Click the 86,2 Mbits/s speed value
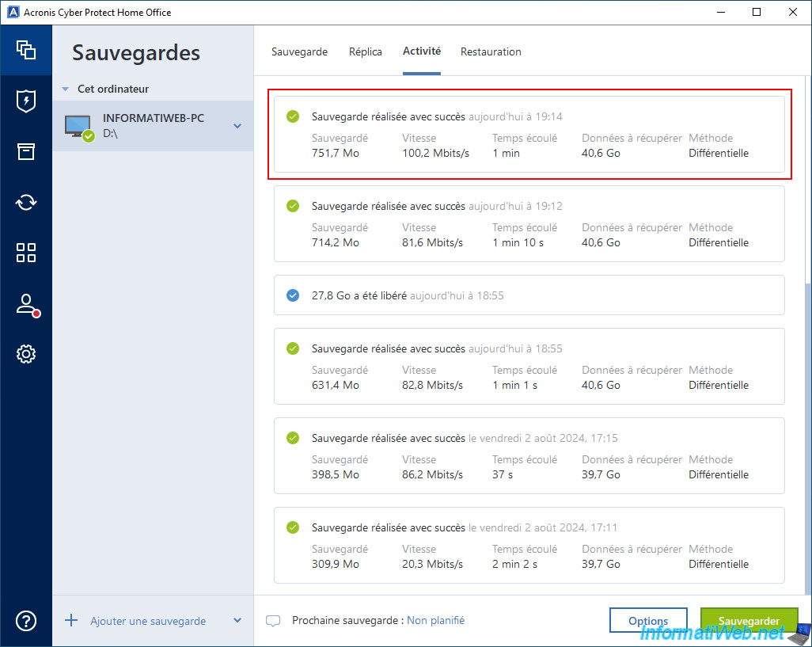Screen dimensions: 812x647 (x=432, y=475)
